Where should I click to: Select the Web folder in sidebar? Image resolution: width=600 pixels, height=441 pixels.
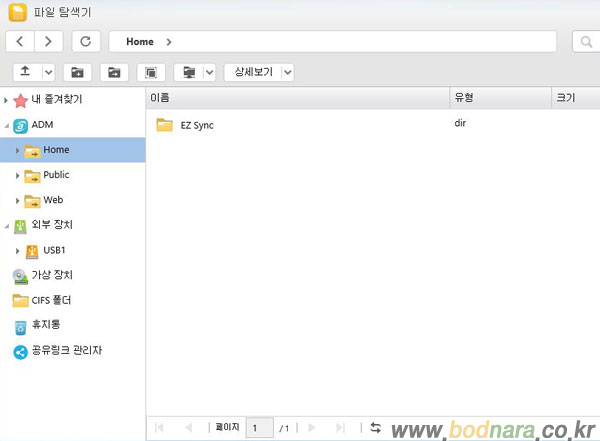point(53,200)
